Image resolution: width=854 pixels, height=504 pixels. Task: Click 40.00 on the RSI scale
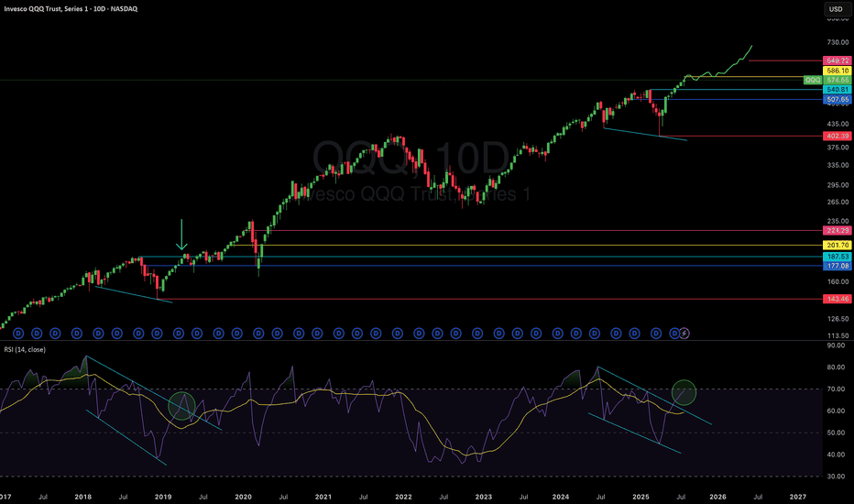(836, 455)
